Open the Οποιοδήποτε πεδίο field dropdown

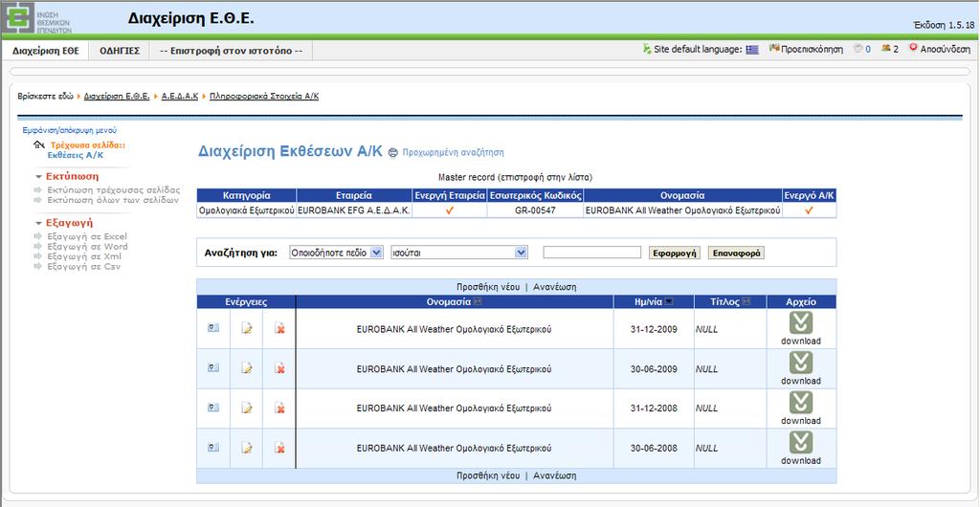[x=336, y=253]
